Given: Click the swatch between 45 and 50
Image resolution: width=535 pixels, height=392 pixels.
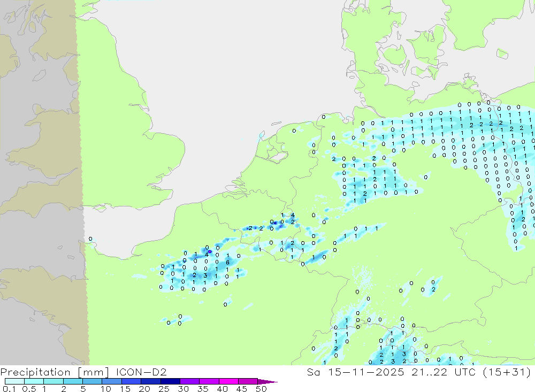Looking at the screenshot, I should click(248, 381).
